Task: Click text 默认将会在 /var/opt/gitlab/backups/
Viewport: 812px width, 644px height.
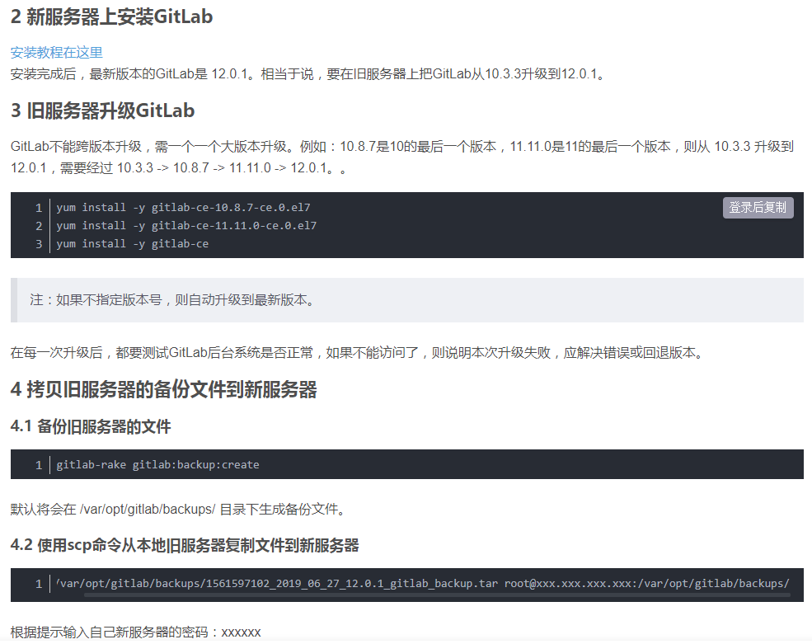Action: [179, 510]
